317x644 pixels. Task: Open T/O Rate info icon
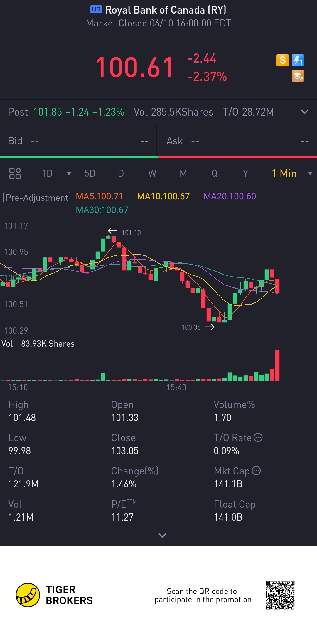pos(258,437)
